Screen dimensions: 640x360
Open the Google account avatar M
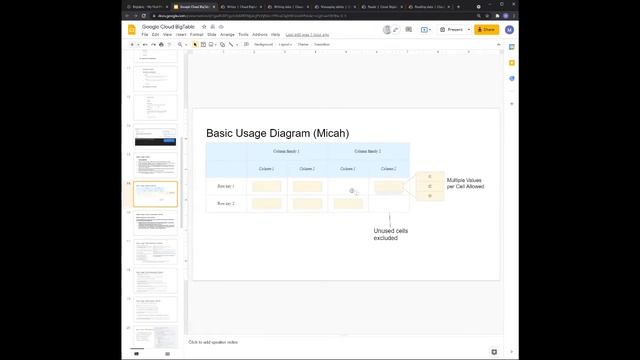509,30
